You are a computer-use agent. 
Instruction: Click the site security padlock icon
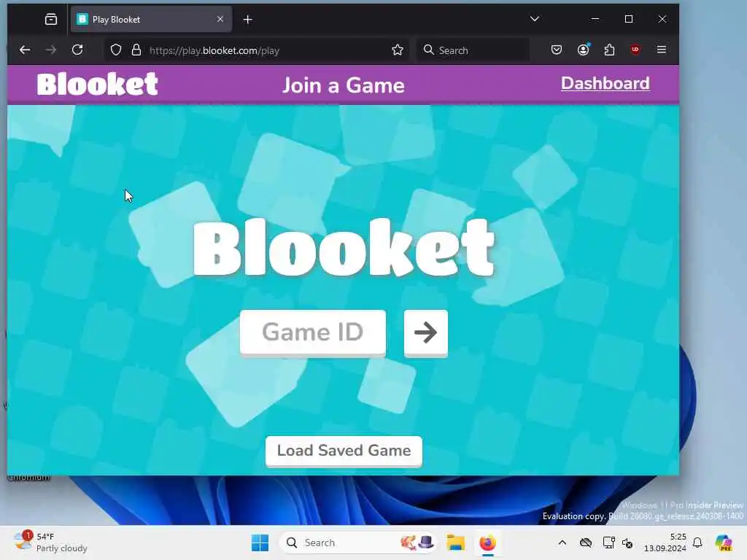(x=136, y=50)
